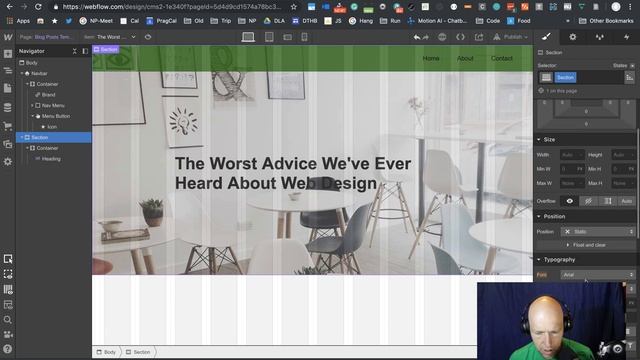Open the element Settings gear tab

[x=573, y=37]
